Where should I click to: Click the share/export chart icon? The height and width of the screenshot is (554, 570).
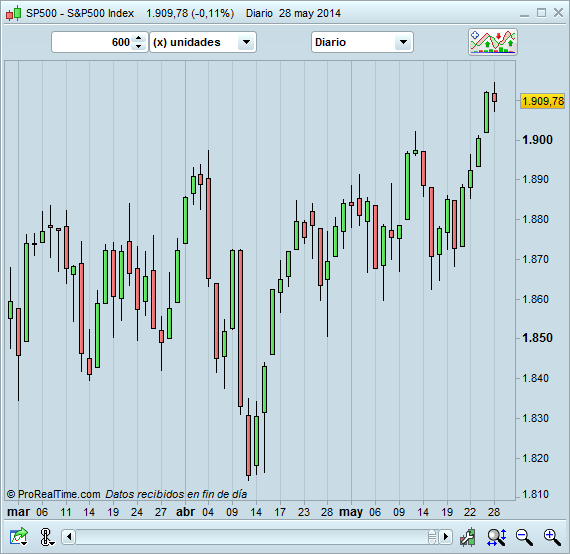19,537
